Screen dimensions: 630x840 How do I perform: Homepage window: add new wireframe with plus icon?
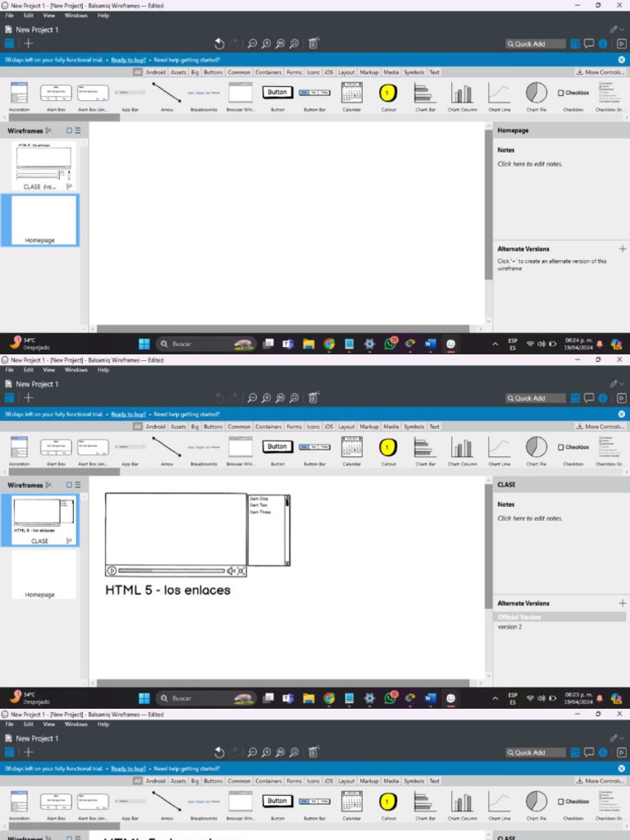click(29, 43)
